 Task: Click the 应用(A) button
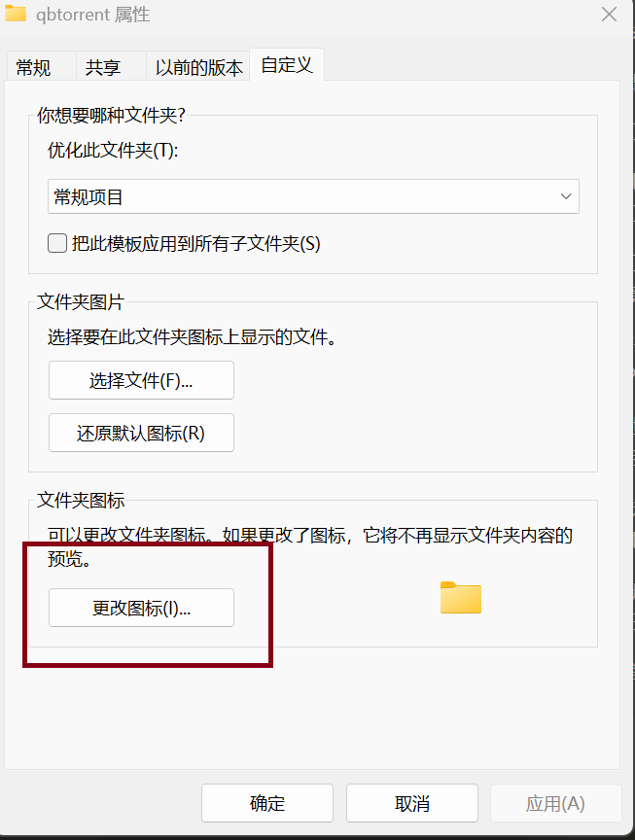[555, 803]
